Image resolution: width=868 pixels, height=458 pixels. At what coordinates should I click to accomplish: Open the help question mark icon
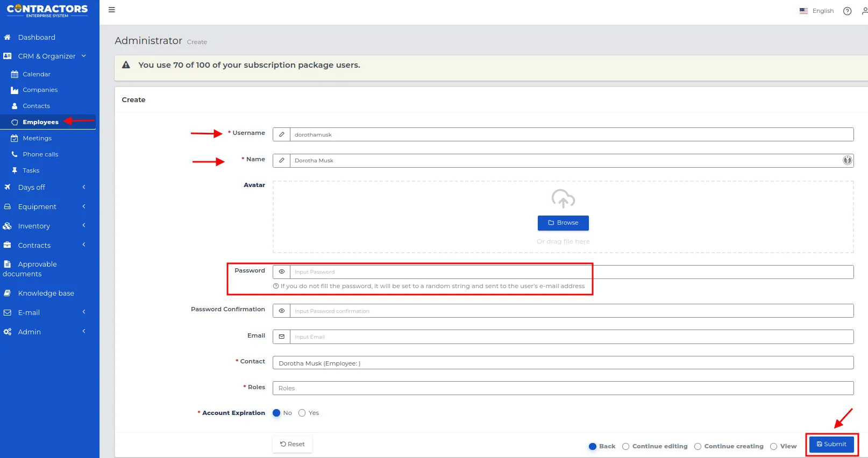pos(848,11)
